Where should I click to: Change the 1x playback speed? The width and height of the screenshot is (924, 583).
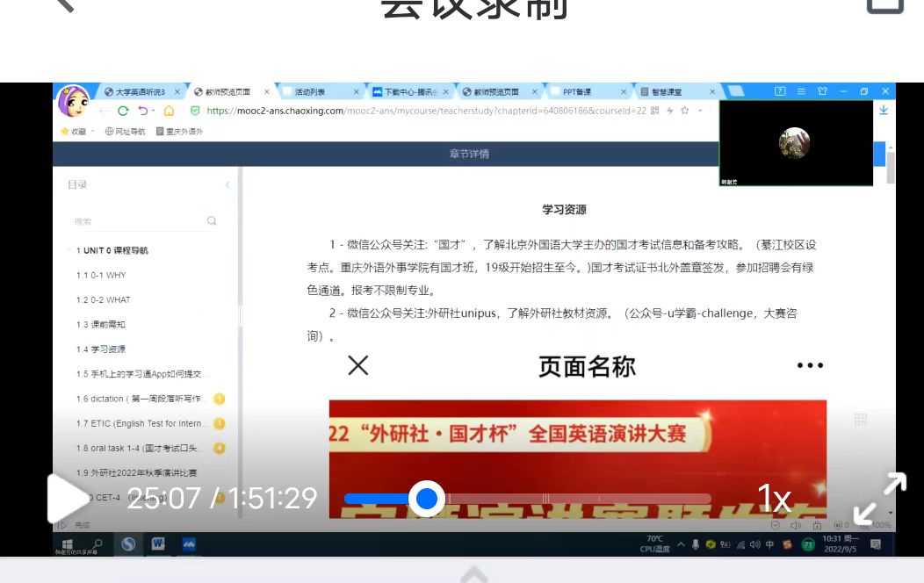(x=774, y=499)
